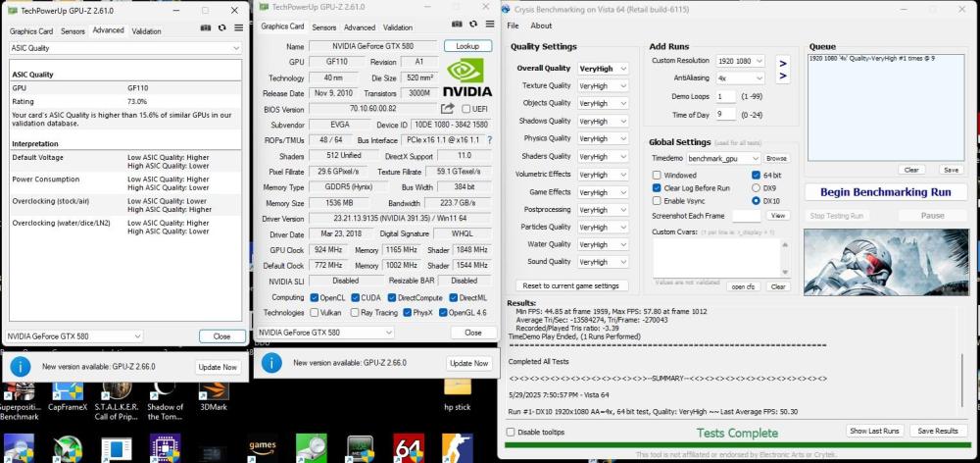This screenshot has height=463, width=980.
Task: Open GPU selector dropdown in right GPU-Z
Action: coord(325,333)
